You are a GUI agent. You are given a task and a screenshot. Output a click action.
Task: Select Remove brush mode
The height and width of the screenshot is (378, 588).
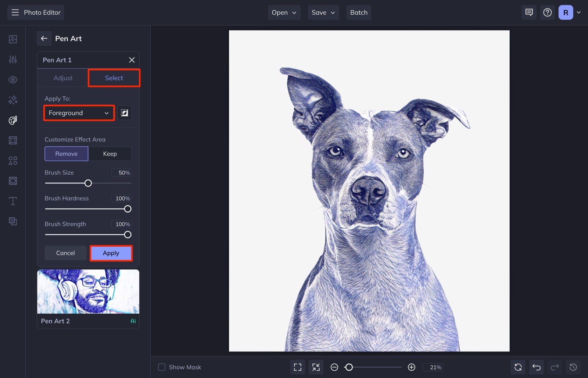pos(66,154)
